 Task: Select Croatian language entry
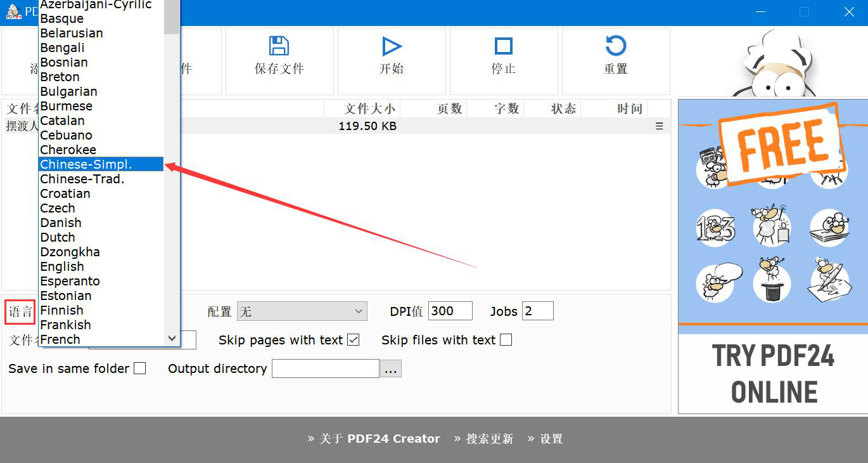(x=101, y=193)
